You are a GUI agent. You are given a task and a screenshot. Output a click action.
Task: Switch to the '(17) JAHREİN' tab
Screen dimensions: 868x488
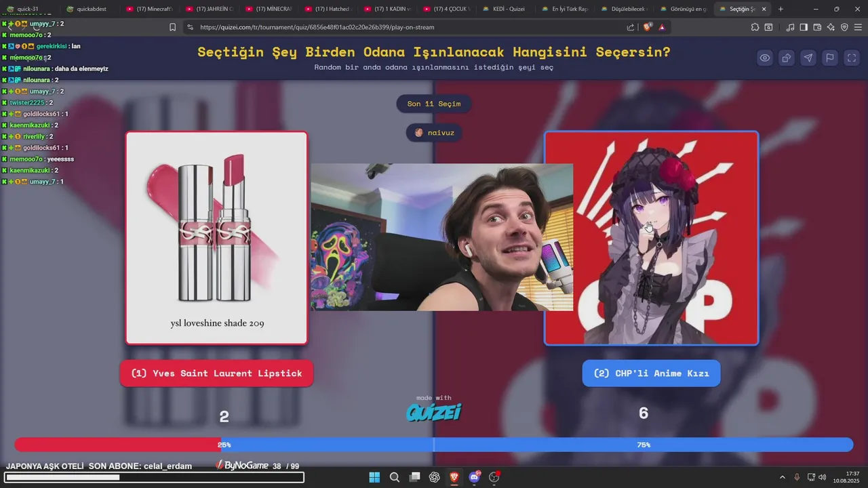(x=208, y=9)
